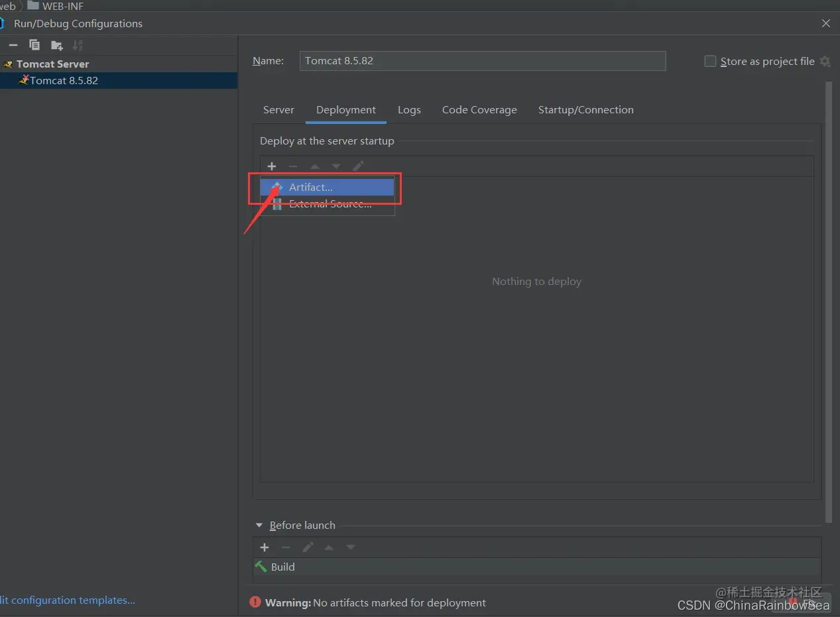Choose External Source... from the popup

(328, 204)
